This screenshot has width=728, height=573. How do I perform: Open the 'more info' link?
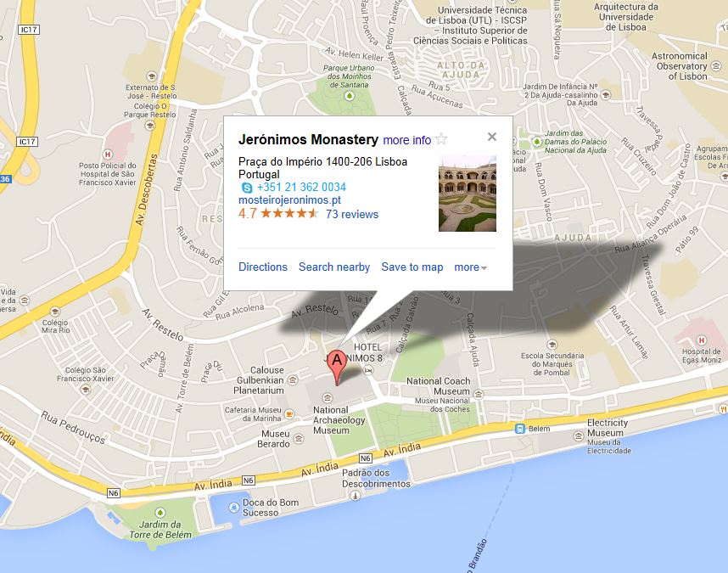pyautogui.click(x=406, y=140)
